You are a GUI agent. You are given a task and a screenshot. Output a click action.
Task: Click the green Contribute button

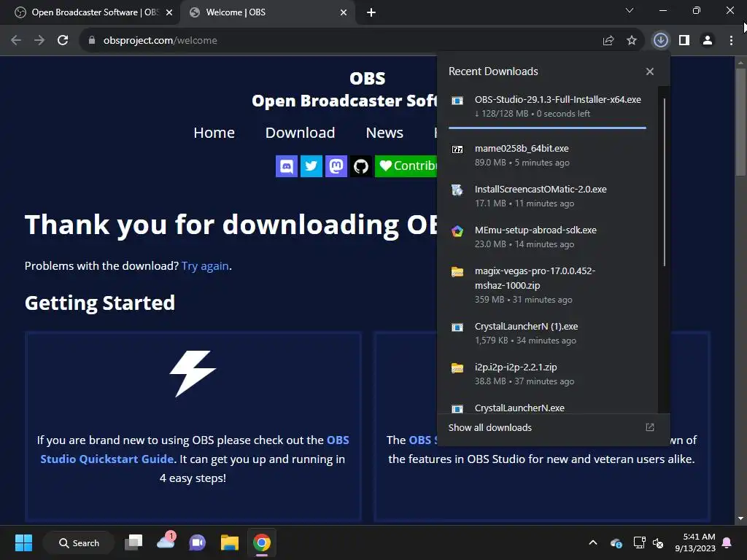tap(406, 166)
